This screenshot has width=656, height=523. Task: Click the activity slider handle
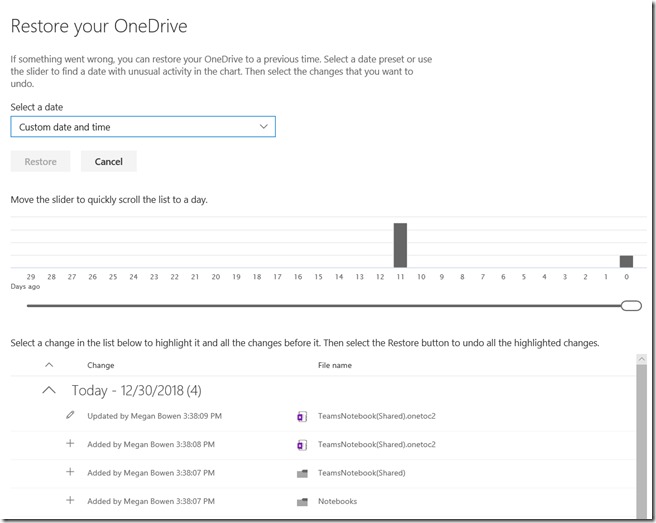click(631, 306)
